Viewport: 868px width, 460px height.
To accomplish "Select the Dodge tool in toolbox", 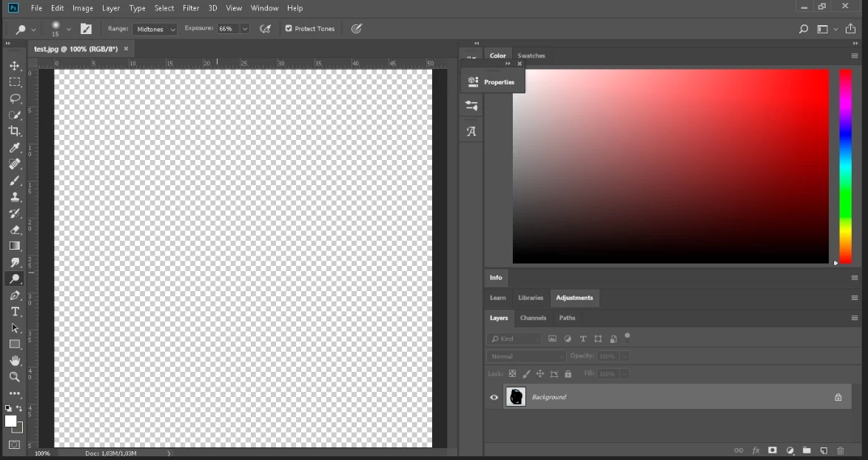I will click(x=15, y=279).
